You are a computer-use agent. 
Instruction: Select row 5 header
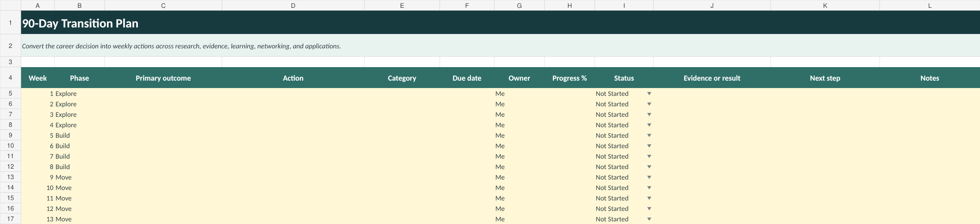[10, 93]
